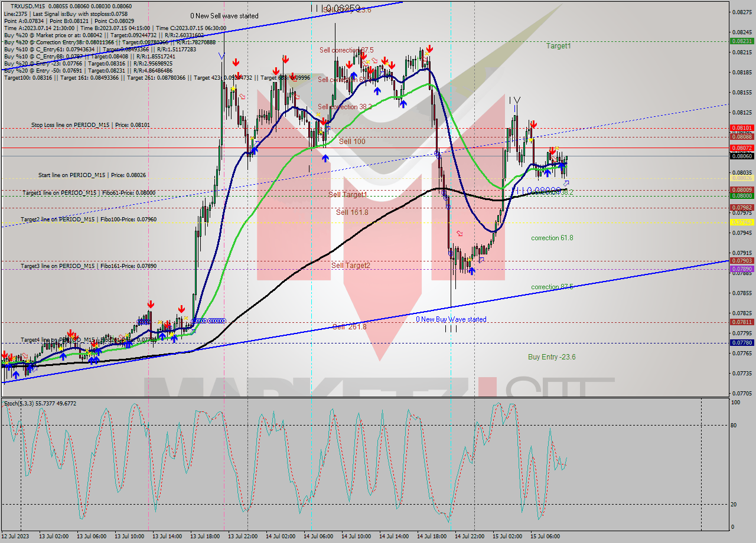The image size is (756, 543).
Task: Click the purple 0.07890 price tag
Action: (742, 269)
